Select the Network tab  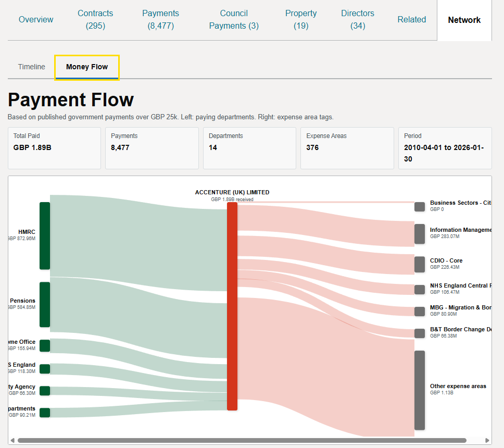point(464,20)
